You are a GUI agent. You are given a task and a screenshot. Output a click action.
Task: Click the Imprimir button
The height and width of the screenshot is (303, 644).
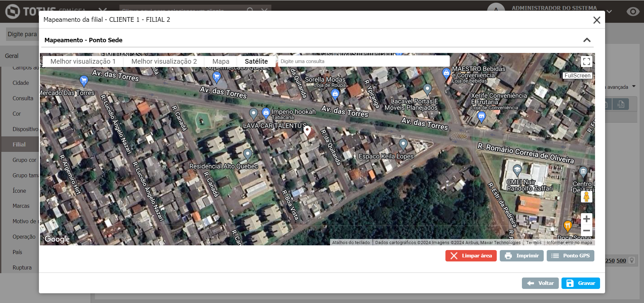tap(522, 256)
